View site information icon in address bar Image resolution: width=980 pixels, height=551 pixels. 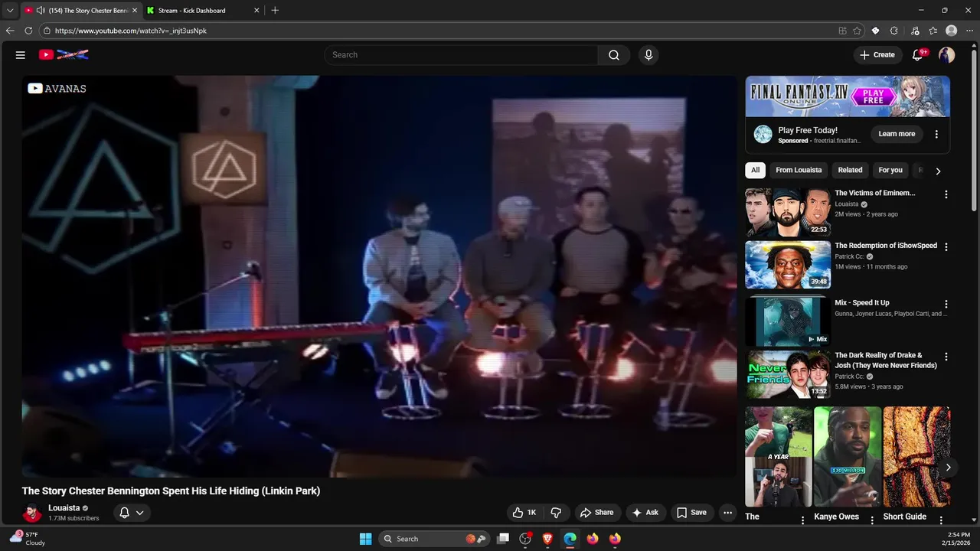[47, 31]
